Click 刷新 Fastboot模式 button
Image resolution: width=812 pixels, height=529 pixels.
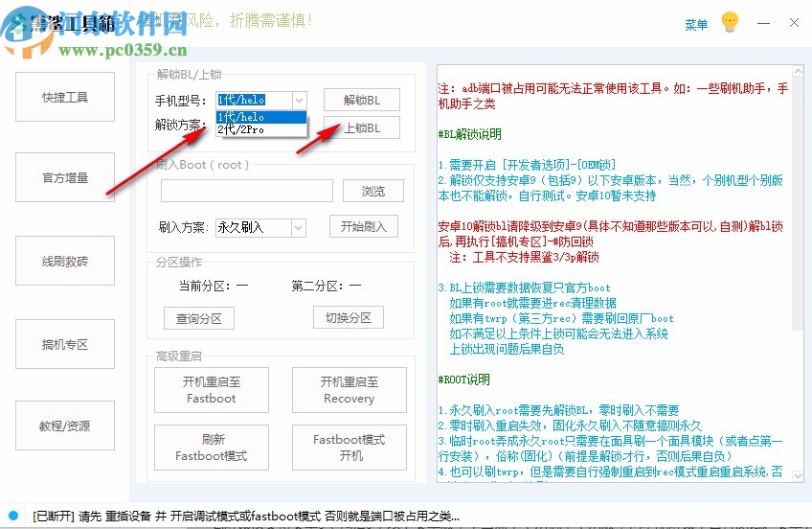[212, 448]
